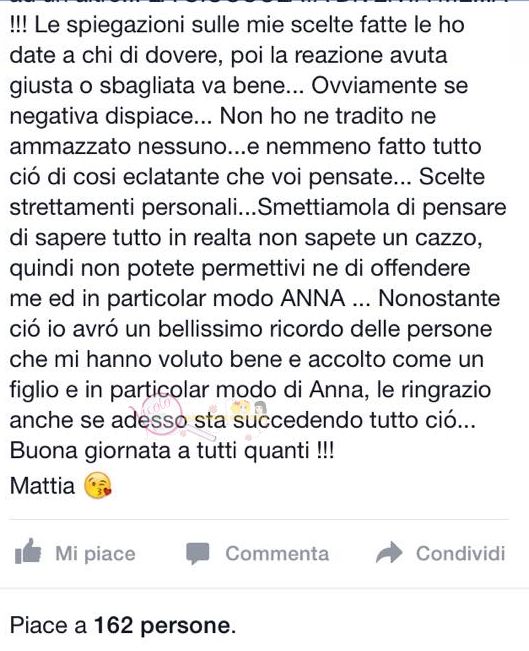Screen dimensions: 529x651
Task: Tap the comment speech bubble icon
Action: 198,553
